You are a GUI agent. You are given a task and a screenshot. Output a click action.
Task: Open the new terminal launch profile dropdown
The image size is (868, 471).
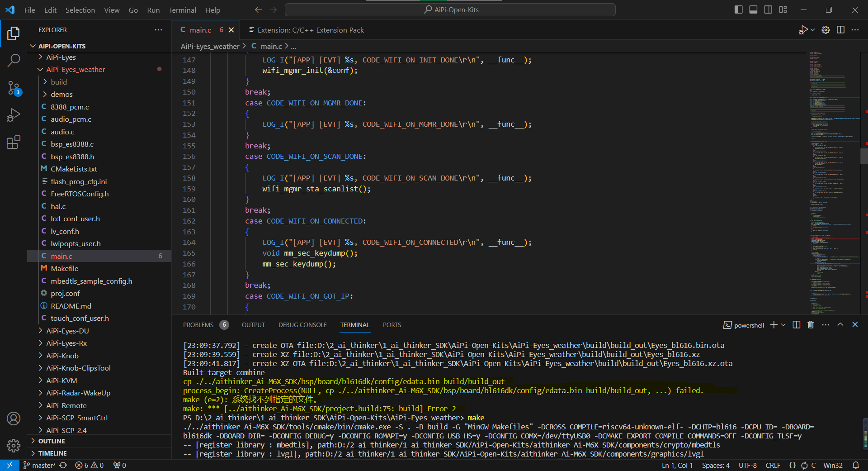783,325
